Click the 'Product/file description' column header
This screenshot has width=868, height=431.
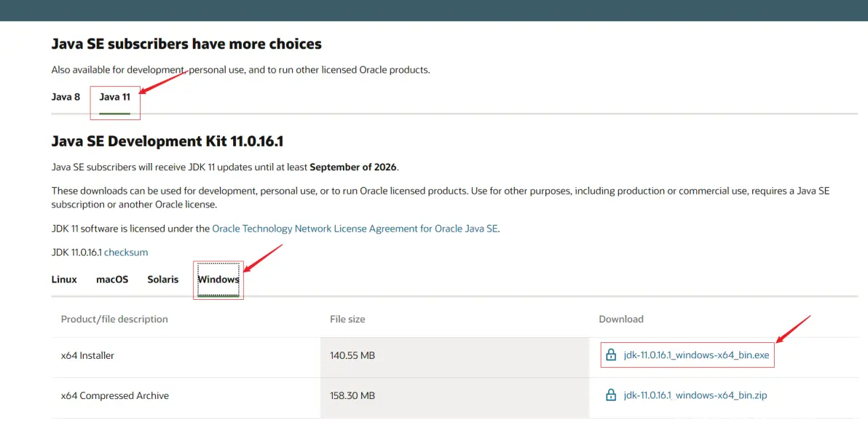(114, 319)
